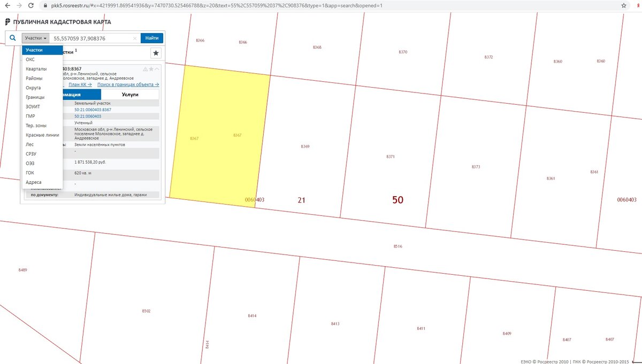Screen dimensions: 642x364
Task: Click the browser forward arrow
Action: [x=19, y=5]
